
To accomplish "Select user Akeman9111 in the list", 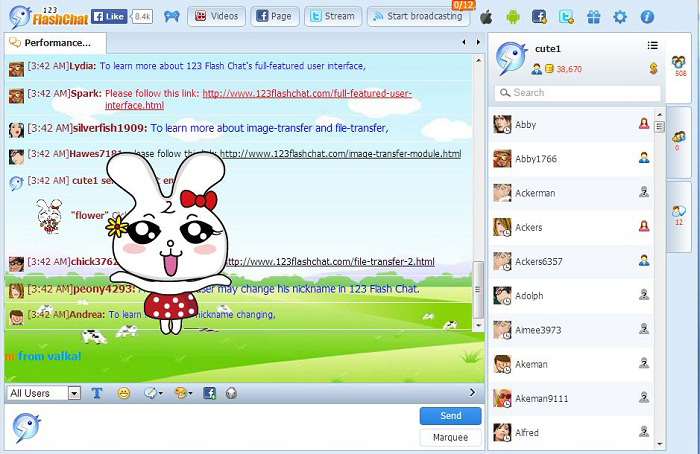I will coord(571,399).
